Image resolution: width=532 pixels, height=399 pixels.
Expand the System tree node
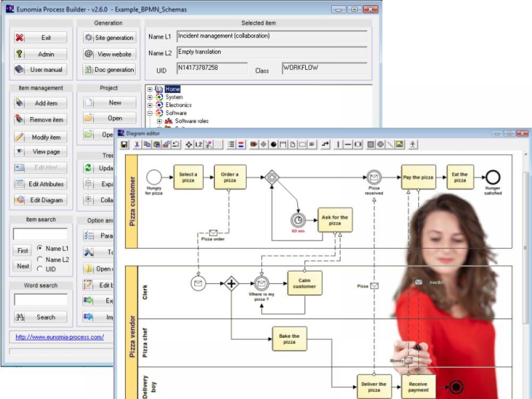click(150, 97)
